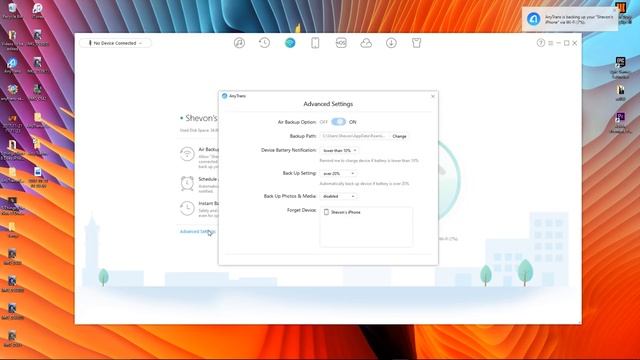Open the Back Up Photos & Media dropdown
This screenshot has width=640, height=360.
coord(338,196)
